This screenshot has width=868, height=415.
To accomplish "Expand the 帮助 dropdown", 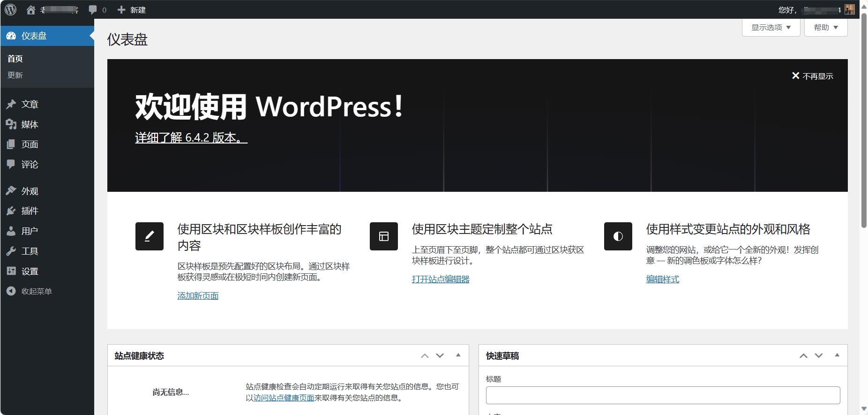I will [x=826, y=27].
